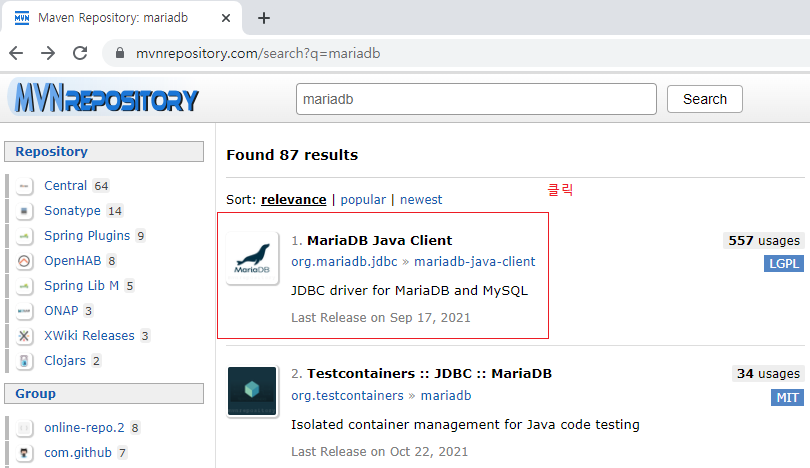Click the Found 87 results heading
This screenshot has height=468, width=810.
pos(292,155)
